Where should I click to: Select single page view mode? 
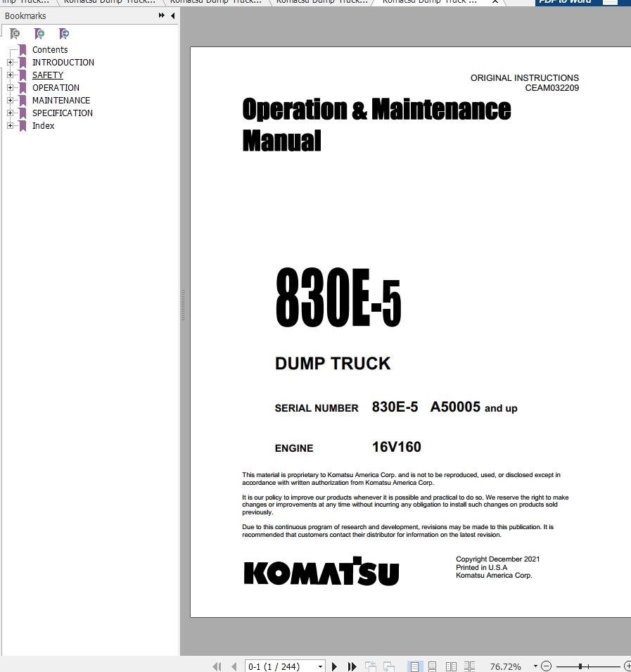414,666
